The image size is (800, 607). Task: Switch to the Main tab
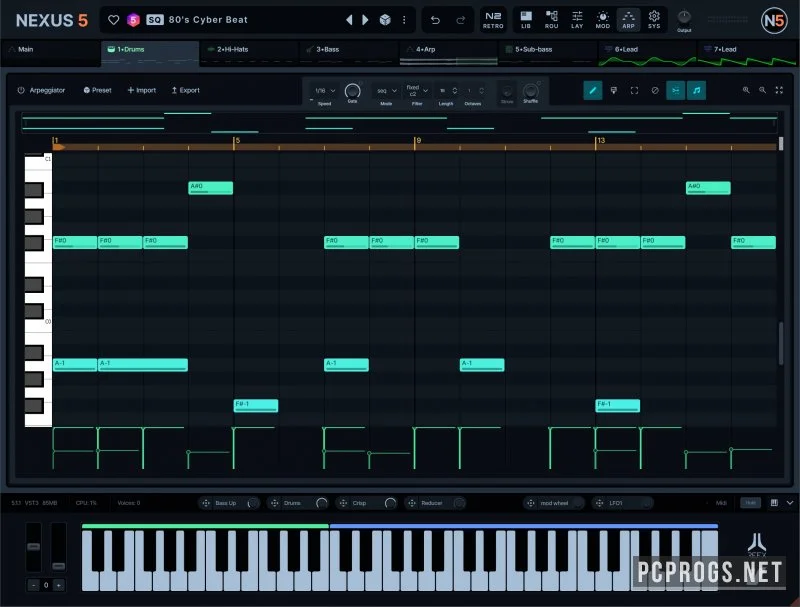pos(50,53)
